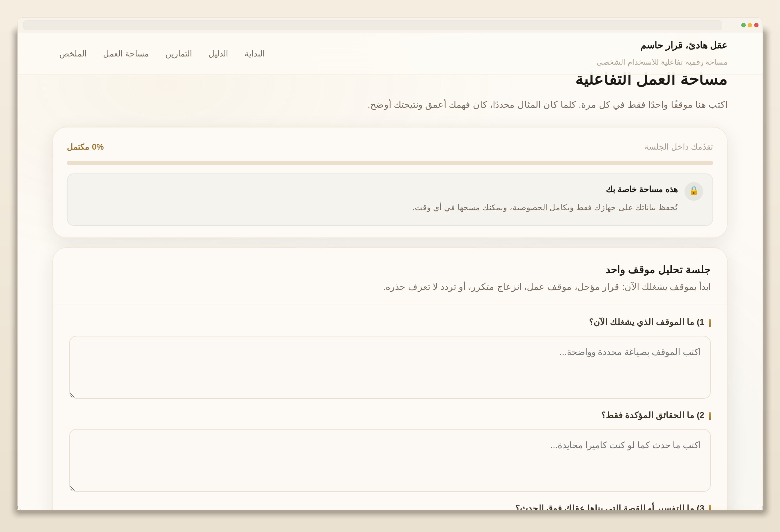Screen dimensions: 780x532
Task: Open the الدليل navigation link
Action: point(218,54)
